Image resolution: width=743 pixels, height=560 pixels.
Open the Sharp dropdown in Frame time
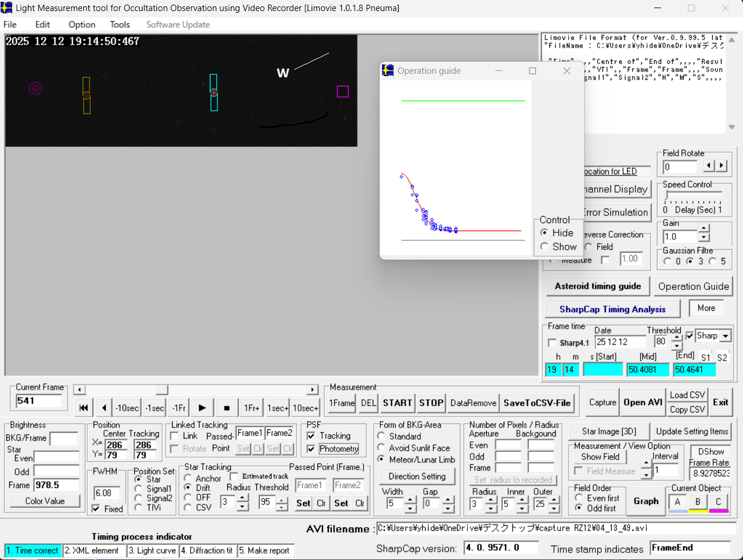click(x=726, y=336)
